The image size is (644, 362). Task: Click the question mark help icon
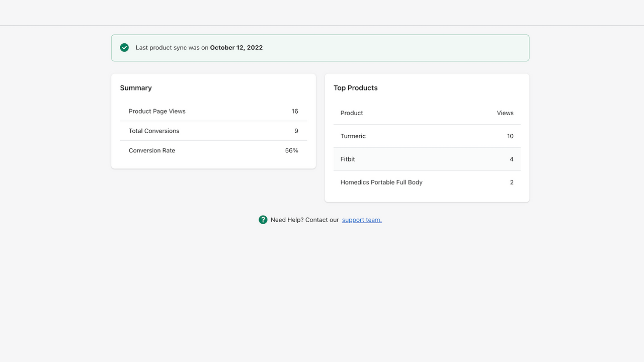click(263, 220)
